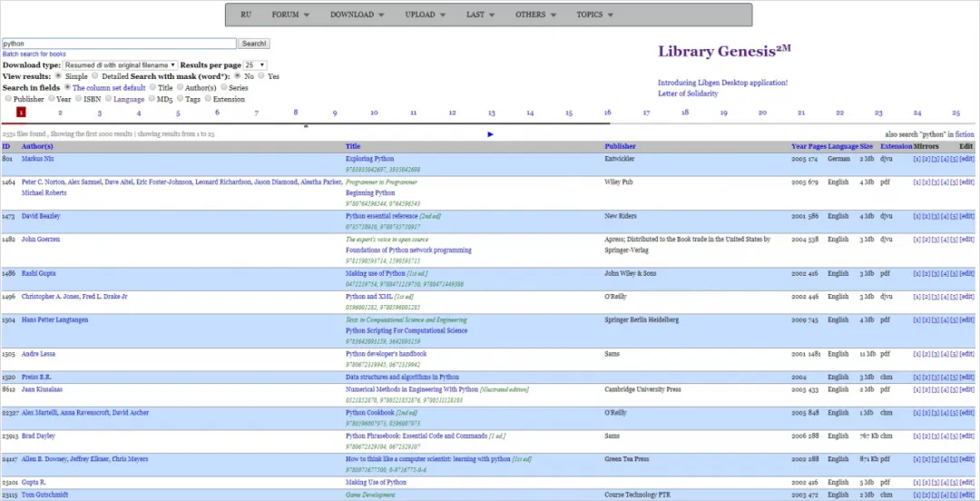This screenshot has height=501, width=980.
Task: Open Python essential reference title
Action: coord(381,216)
